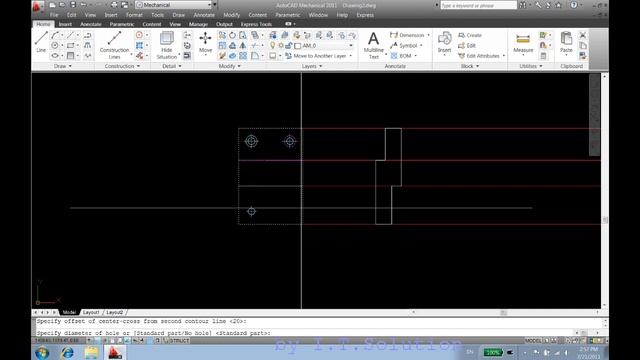Viewport: 640px width, 360px height.
Task: Select the Ellipse tool in Draw panel
Action: (55, 56)
